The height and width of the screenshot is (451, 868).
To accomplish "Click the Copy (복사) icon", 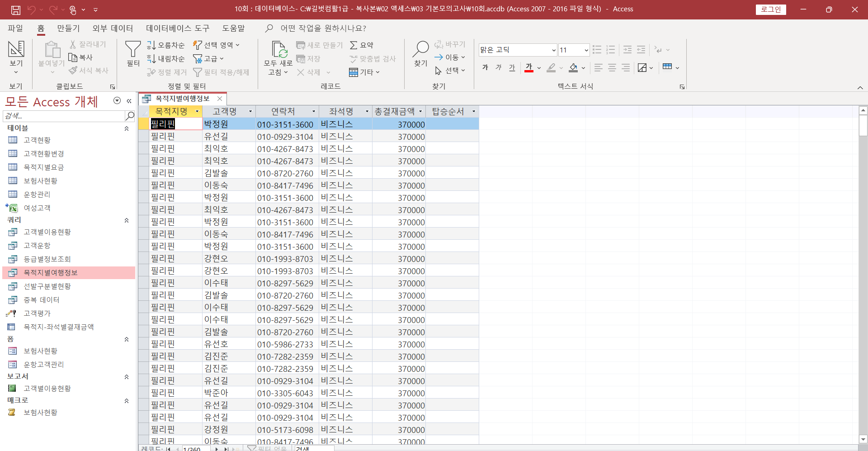I will tap(80, 57).
